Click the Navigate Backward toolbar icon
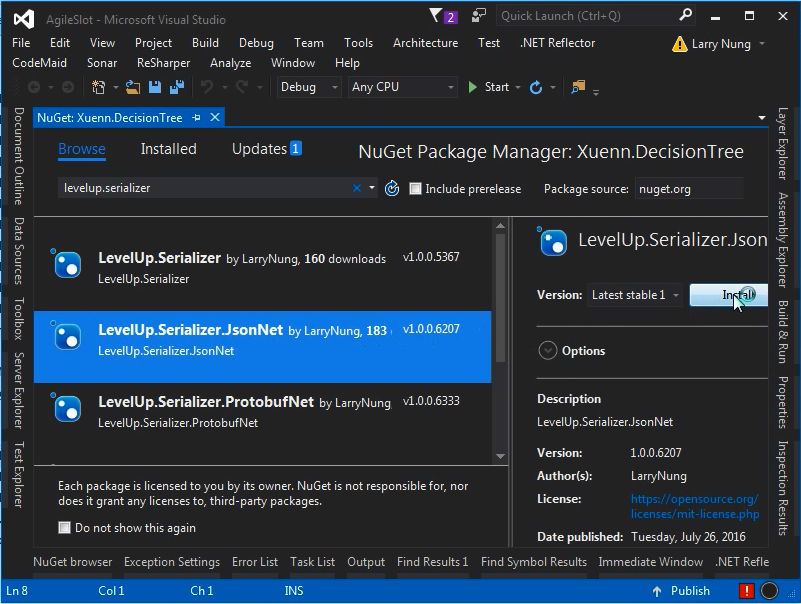The width and height of the screenshot is (801, 604). tap(34, 87)
